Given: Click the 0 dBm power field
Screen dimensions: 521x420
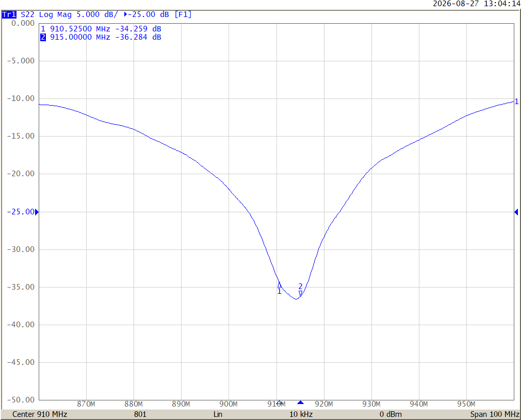Looking at the screenshot, I should (x=391, y=414).
